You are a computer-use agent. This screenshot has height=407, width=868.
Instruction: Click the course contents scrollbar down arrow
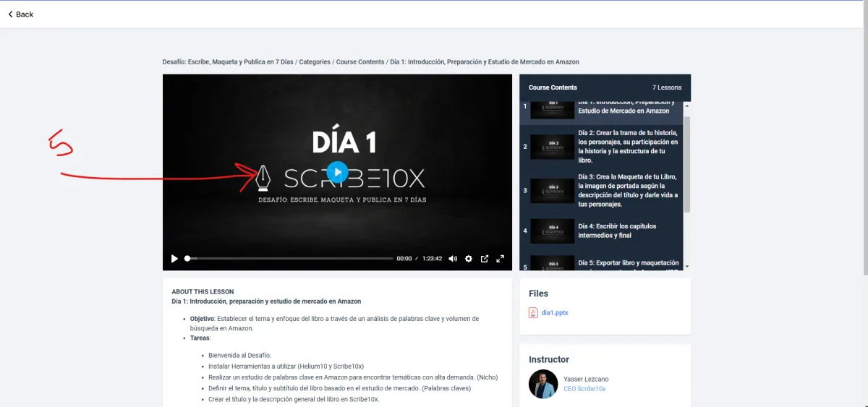(687, 267)
